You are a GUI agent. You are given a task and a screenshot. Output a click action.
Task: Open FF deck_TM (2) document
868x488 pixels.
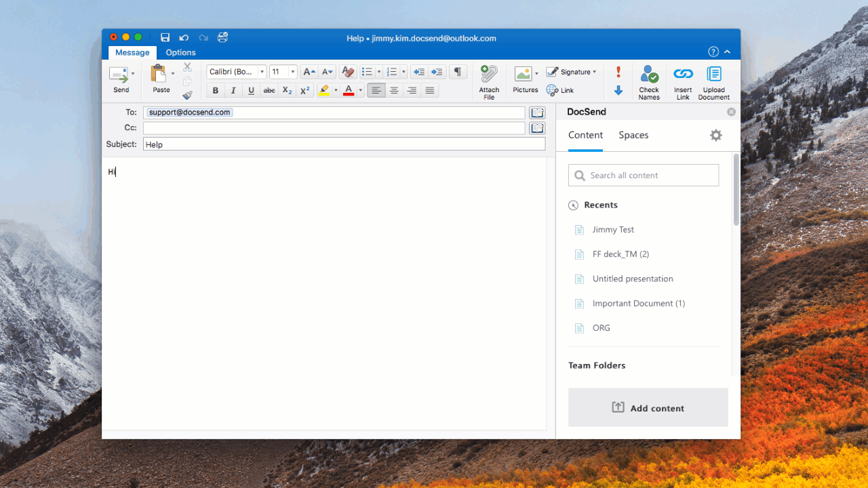point(620,254)
